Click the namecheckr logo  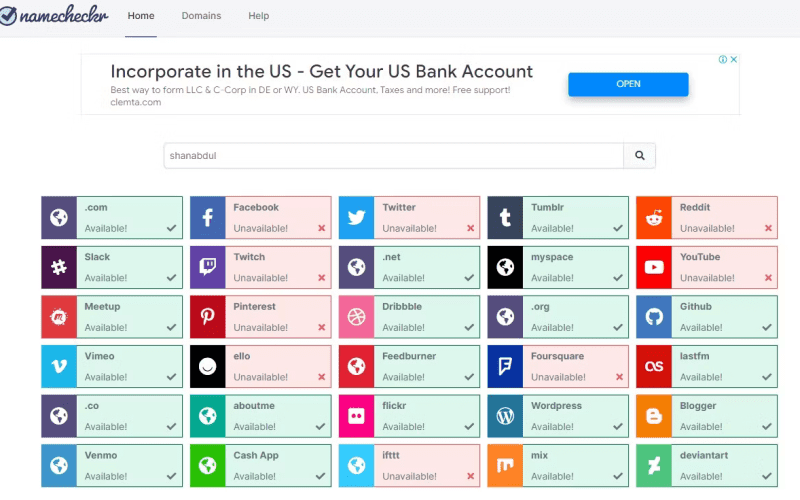point(54,15)
